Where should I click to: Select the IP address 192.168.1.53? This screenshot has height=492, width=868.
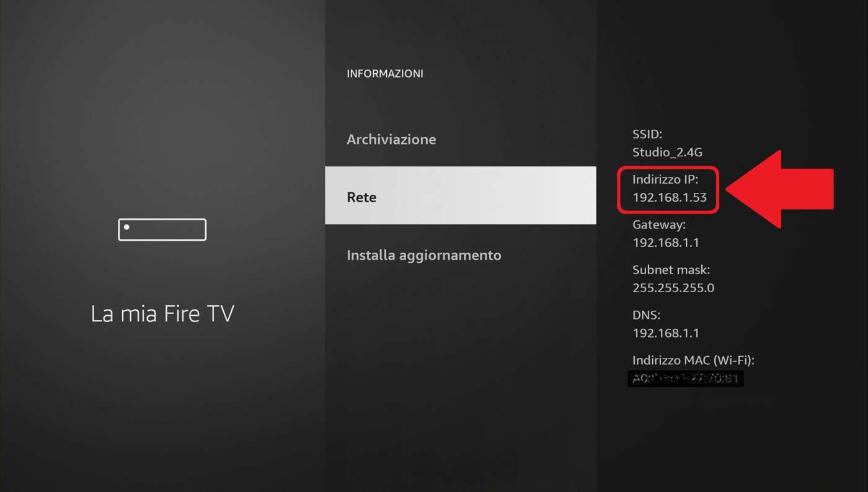[670, 198]
